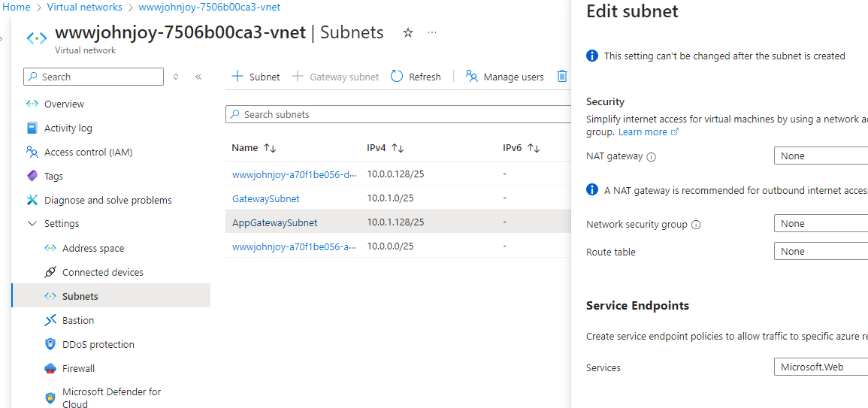The height and width of the screenshot is (408, 868).
Task: Open the NAT gateway dropdown
Action: pos(821,156)
